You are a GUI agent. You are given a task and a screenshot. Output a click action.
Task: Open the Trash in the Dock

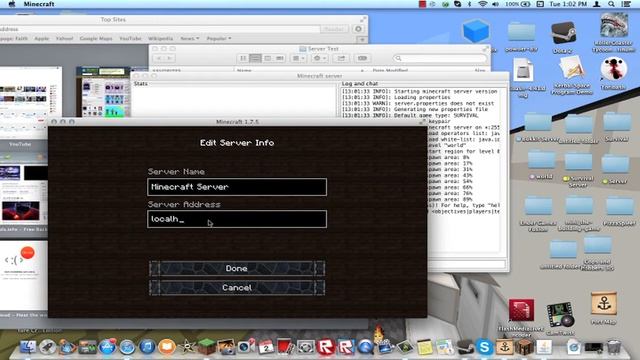coord(613,347)
